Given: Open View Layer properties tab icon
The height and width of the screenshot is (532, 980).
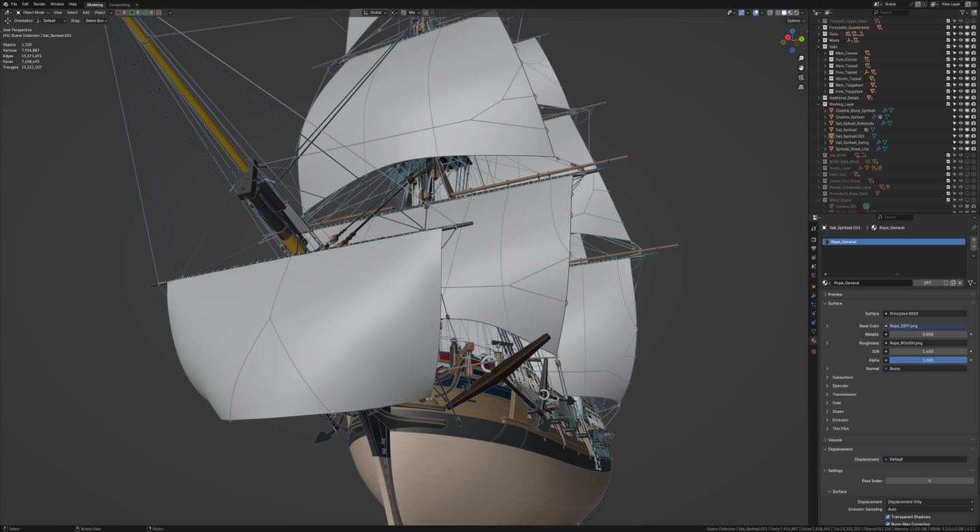Looking at the screenshot, I should coord(813,257).
